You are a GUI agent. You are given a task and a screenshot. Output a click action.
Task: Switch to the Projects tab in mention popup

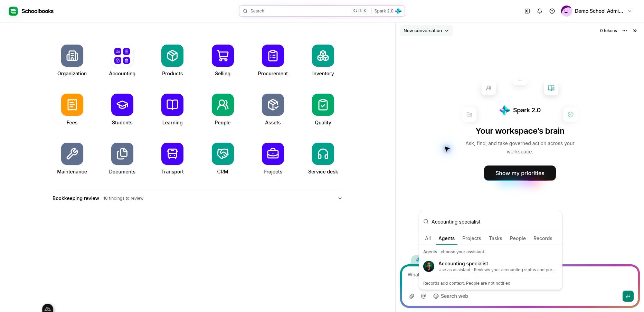coord(472,238)
